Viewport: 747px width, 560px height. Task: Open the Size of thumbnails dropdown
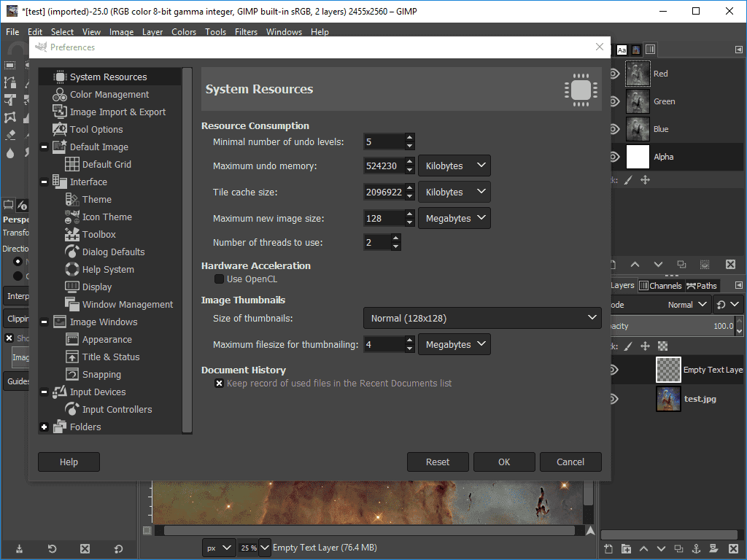click(x=481, y=318)
